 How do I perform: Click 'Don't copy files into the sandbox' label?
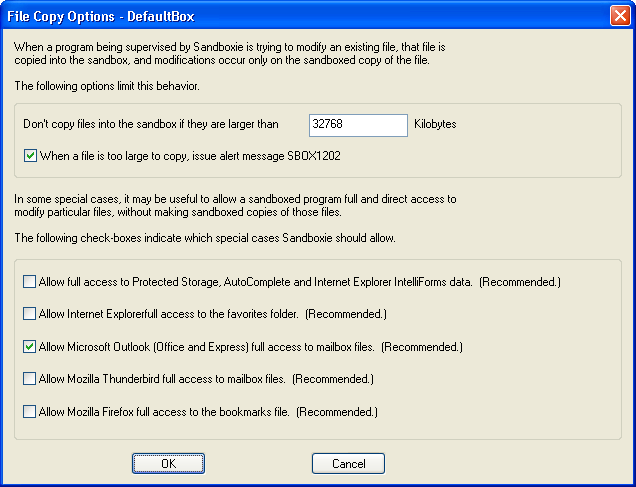coord(151,124)
